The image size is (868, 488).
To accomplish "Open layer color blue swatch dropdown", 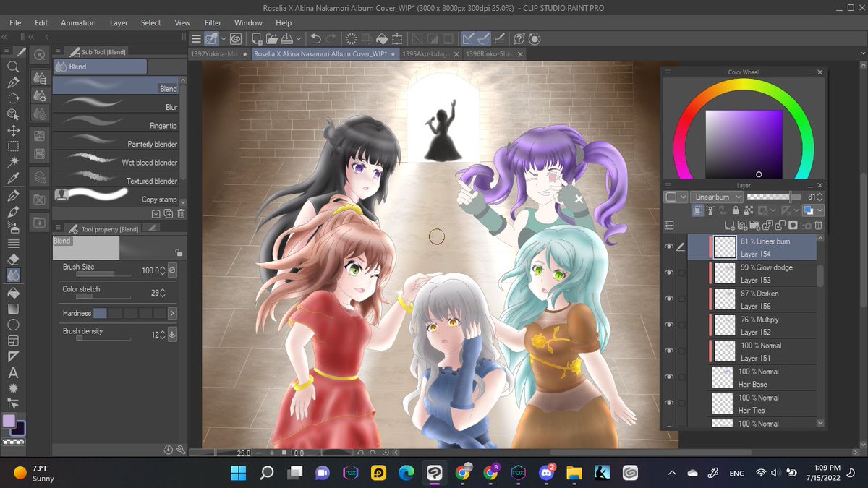I will [814, 210].
